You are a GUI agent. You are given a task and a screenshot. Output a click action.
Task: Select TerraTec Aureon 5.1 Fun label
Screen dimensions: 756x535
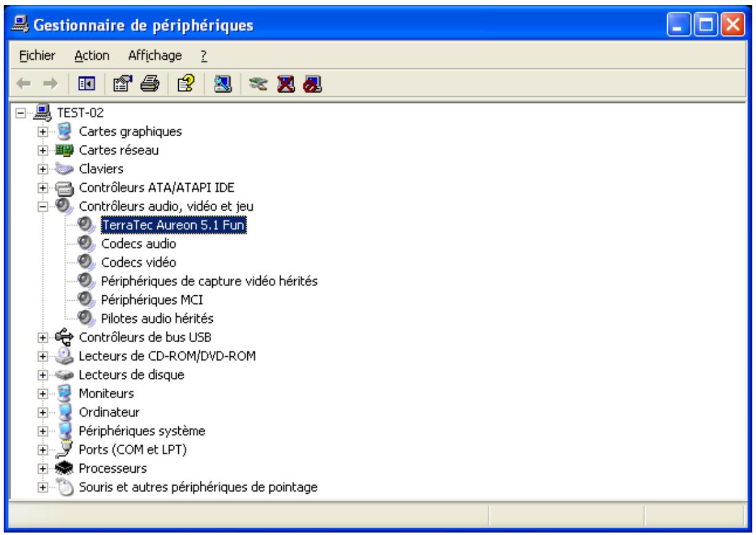tap(173, 226)
